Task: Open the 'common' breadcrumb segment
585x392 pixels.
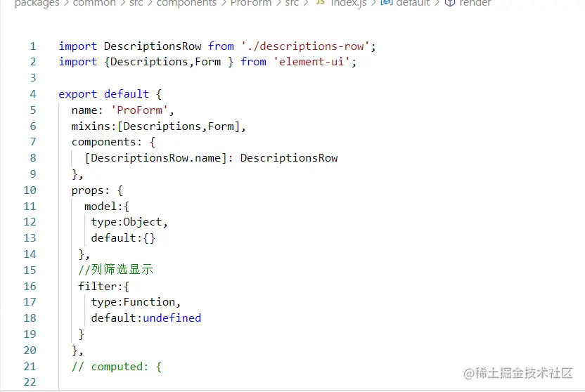Action: pos(94,3)
